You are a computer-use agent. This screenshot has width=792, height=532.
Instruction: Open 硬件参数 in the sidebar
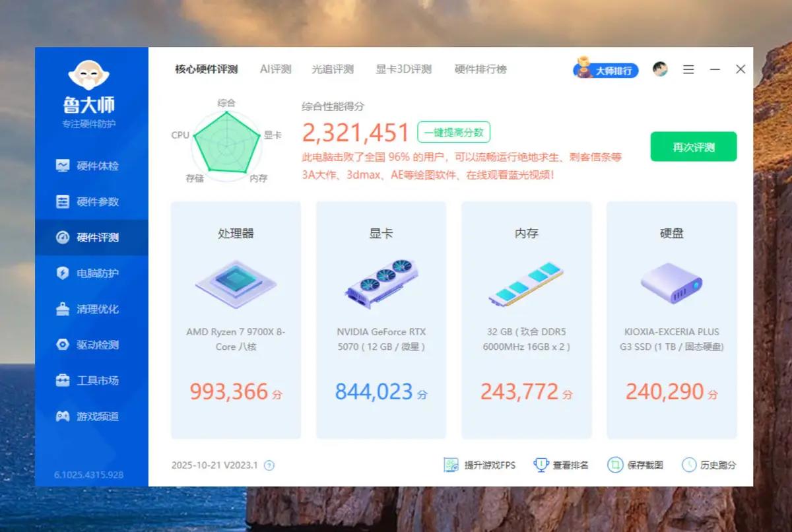[91, 201]
